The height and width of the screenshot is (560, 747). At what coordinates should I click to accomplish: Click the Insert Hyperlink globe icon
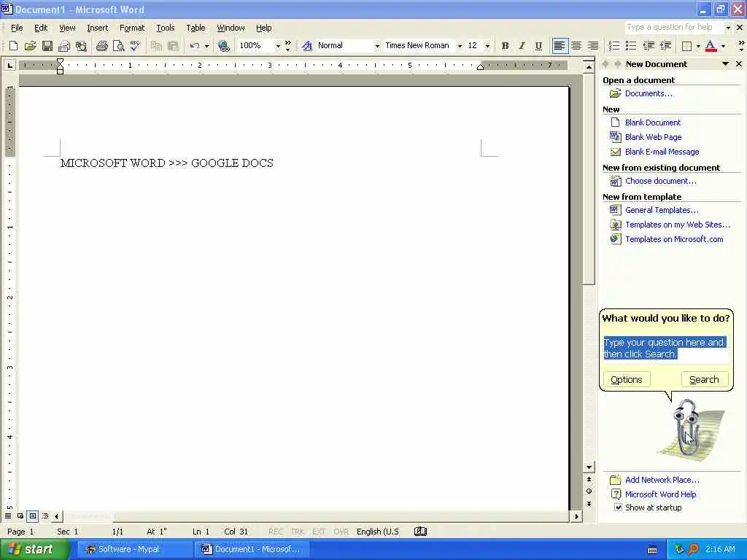coord(223,46)
